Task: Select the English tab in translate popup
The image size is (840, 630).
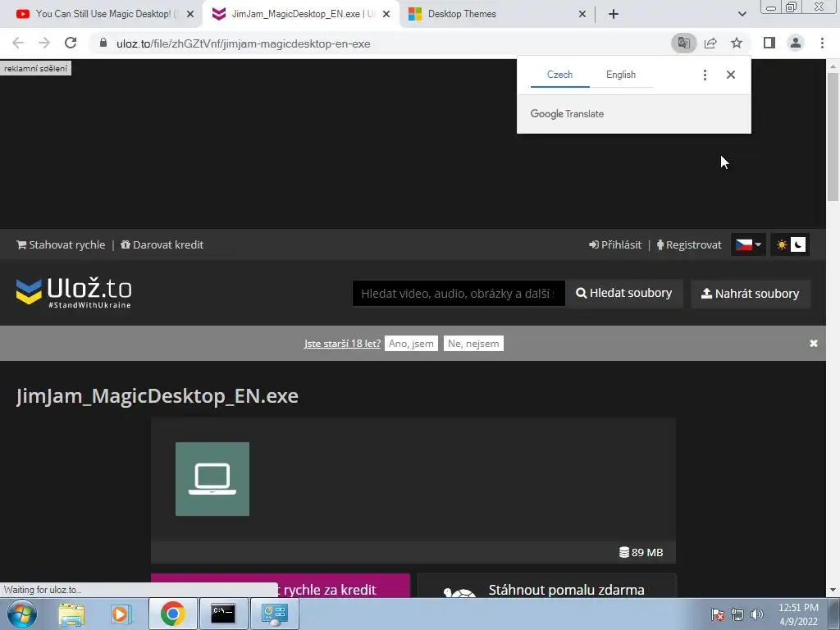Action: click(621, 75)
